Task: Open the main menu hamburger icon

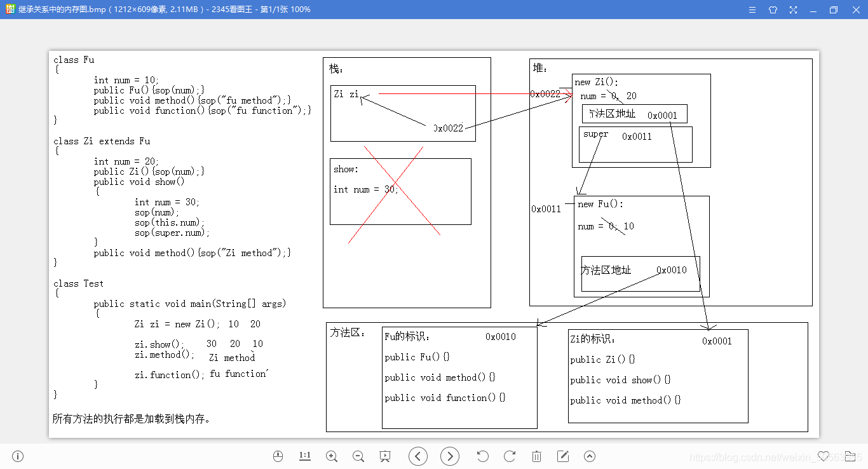Action: [752, 10]
